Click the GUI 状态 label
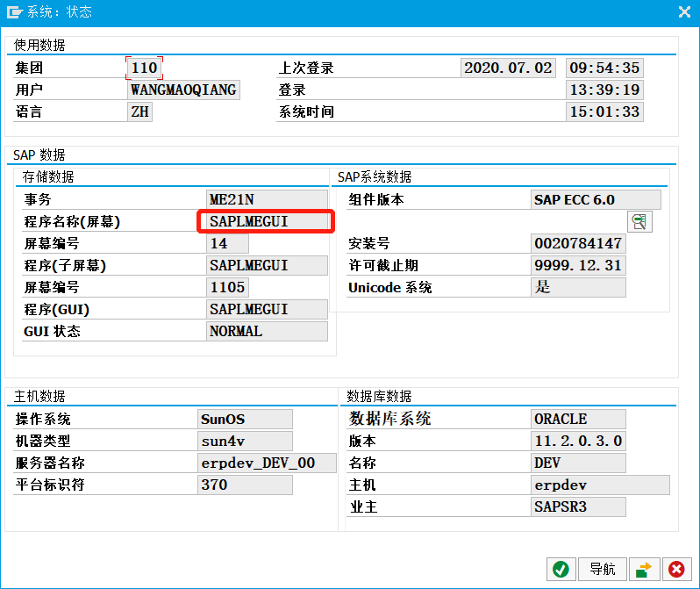The image size is (700, 589). (x=52, y=331)
